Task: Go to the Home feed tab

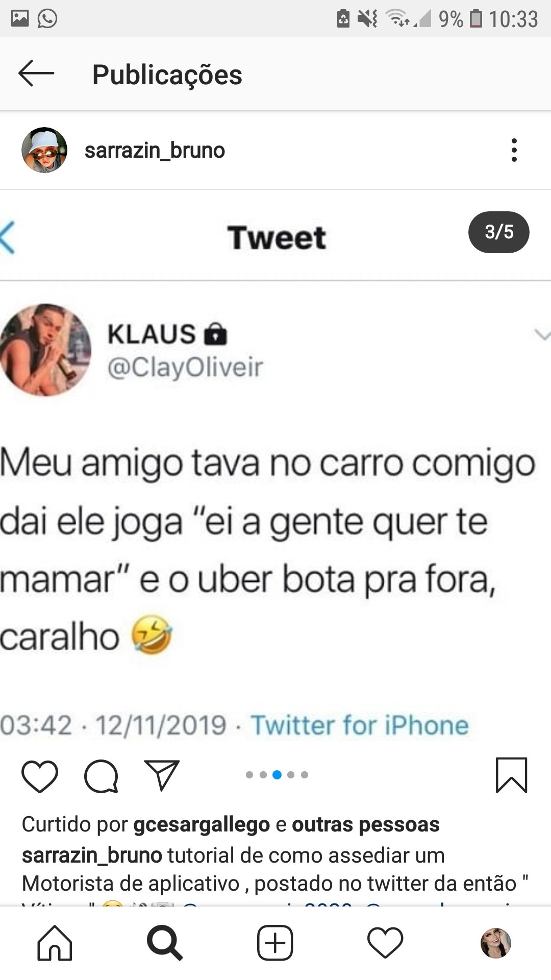Action: (55, 942)
